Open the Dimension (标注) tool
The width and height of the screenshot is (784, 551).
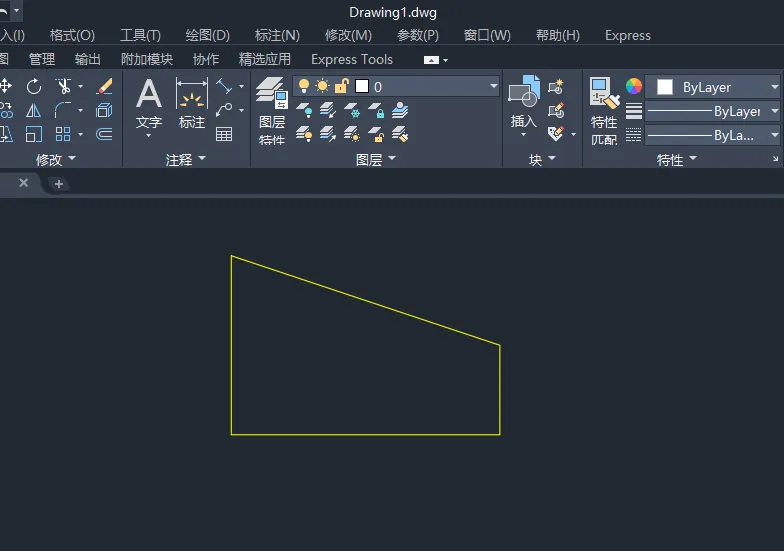tap(192, 104)
